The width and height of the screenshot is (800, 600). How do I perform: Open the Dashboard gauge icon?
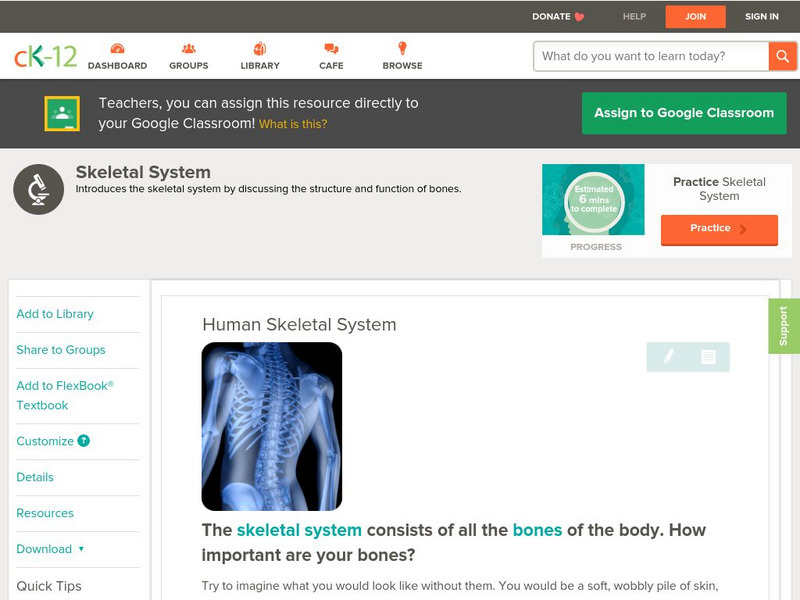(117, 48)
